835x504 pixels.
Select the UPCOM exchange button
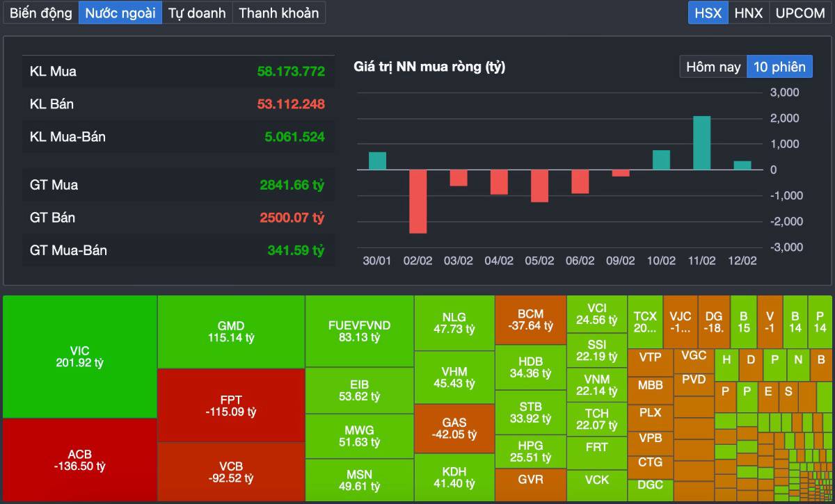(x=800, y=13)
